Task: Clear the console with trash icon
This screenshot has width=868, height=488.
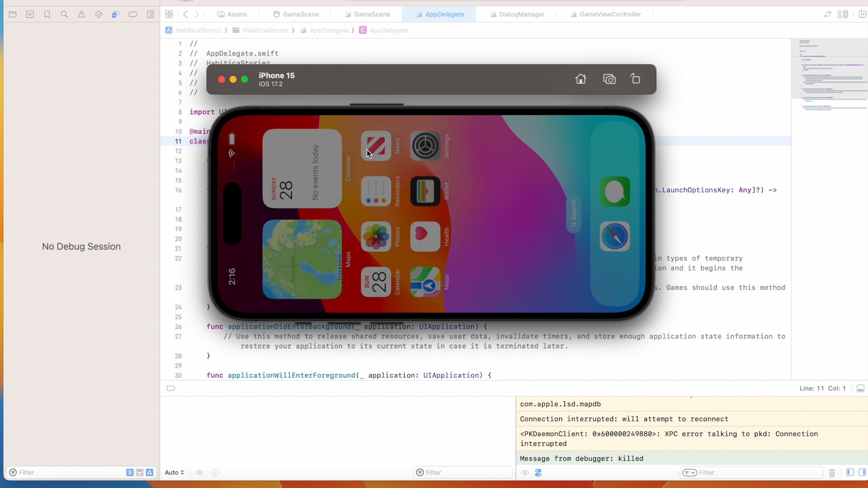Action: coord(832,472)
